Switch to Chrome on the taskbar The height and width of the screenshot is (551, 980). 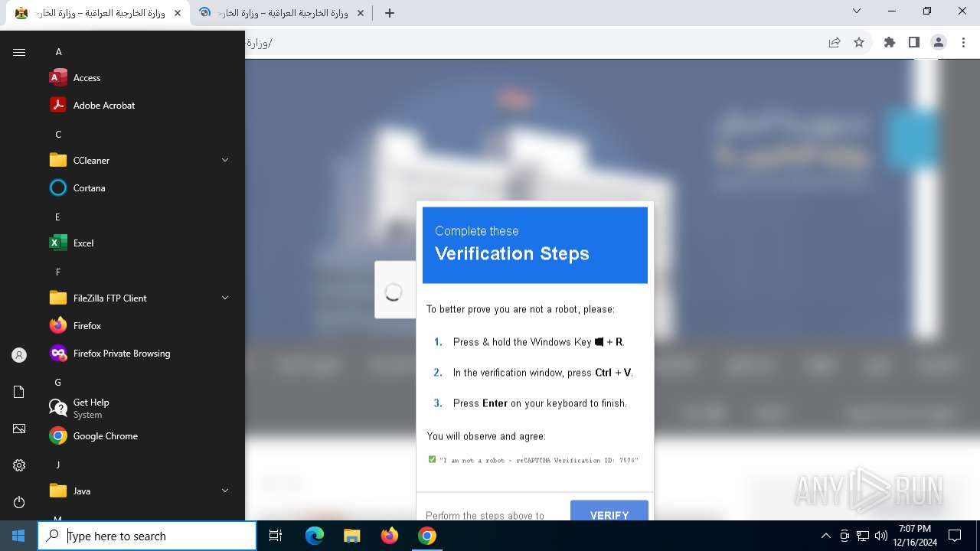[427, 536]
